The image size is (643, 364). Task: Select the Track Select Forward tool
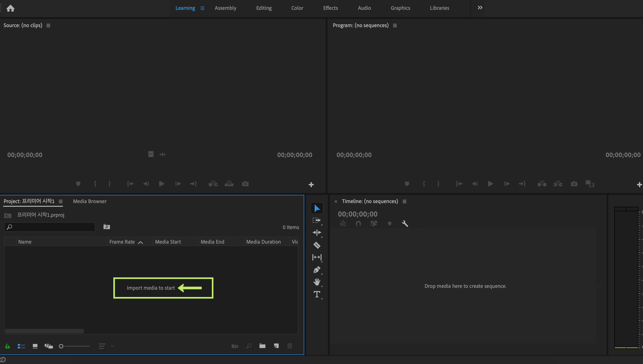coord(317,220)
